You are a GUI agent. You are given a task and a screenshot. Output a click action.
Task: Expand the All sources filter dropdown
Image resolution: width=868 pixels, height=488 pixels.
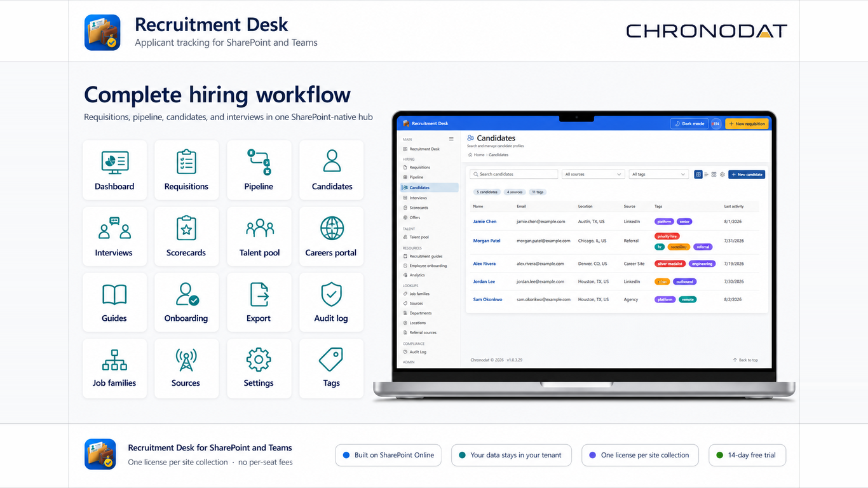[593, 174]
